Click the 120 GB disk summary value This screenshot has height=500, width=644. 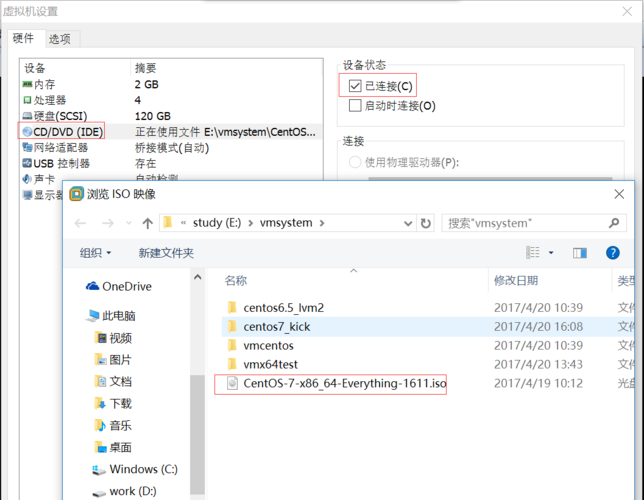(152, 116)
